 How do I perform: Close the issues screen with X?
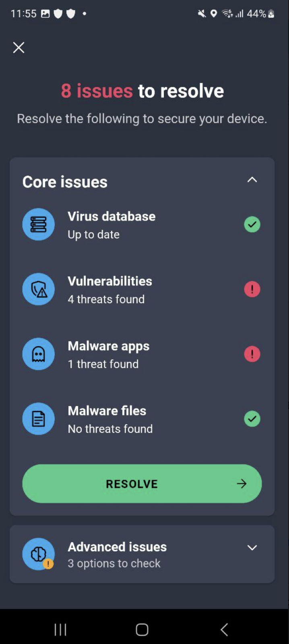coord(19,47)
